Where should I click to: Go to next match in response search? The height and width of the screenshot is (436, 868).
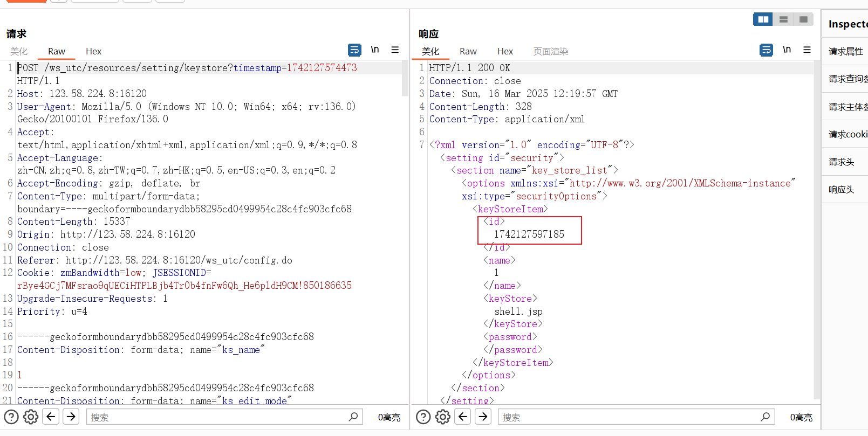(483, 417)
